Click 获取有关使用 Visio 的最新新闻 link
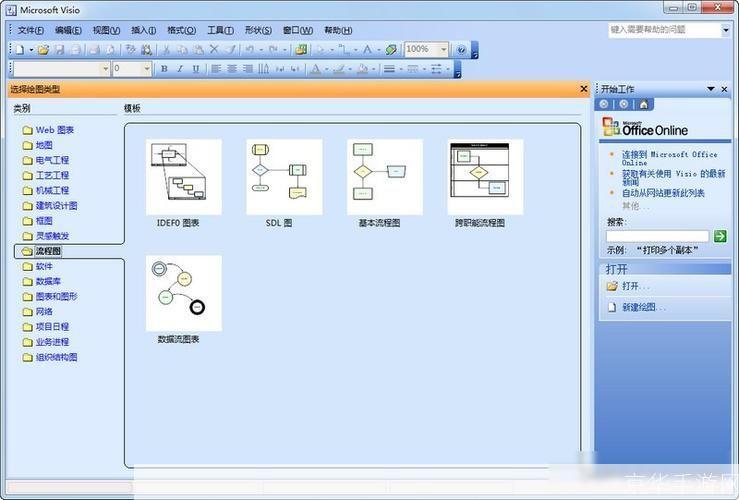This screenshot has width=739, height=500. pyautogui.click(x=673, y=177)
